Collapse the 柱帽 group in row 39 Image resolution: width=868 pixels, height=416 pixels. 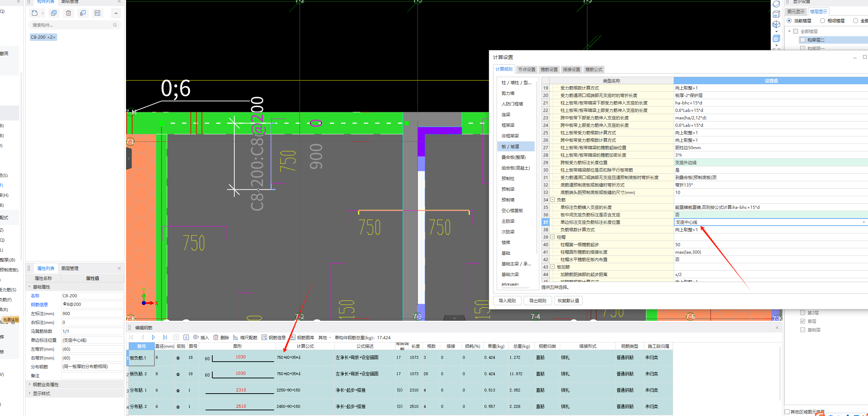point(552,237)
